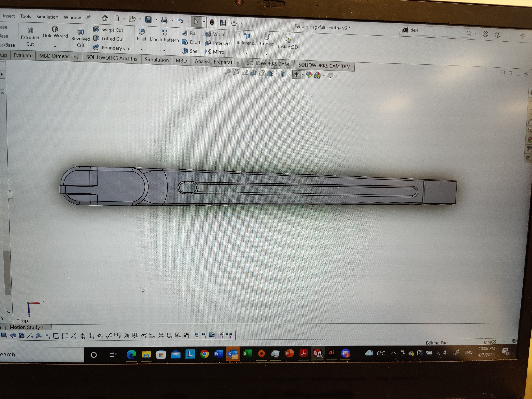Click the Section View icon
The image size is (532, 399).
[253, 73]
